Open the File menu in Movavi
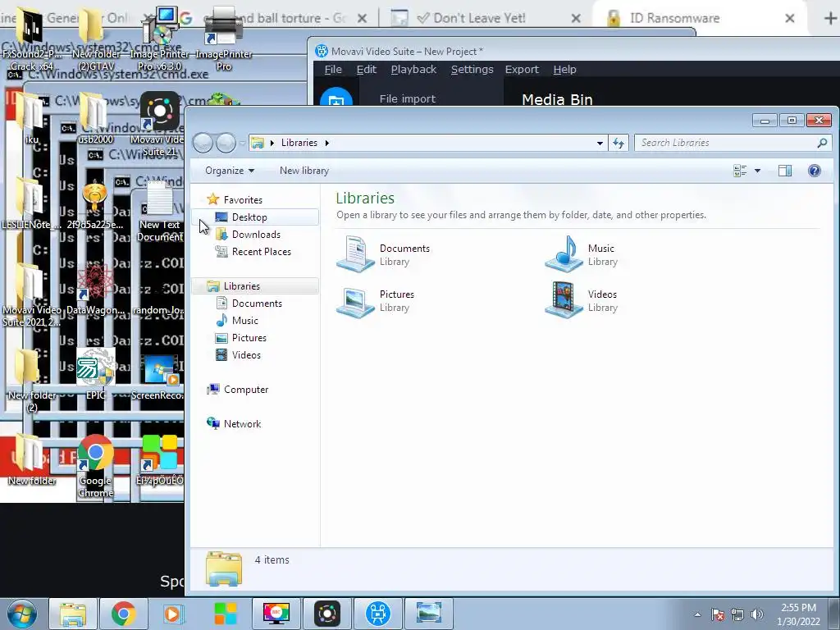Viewport: 840px width, 630px height. (x=333, y=69)
